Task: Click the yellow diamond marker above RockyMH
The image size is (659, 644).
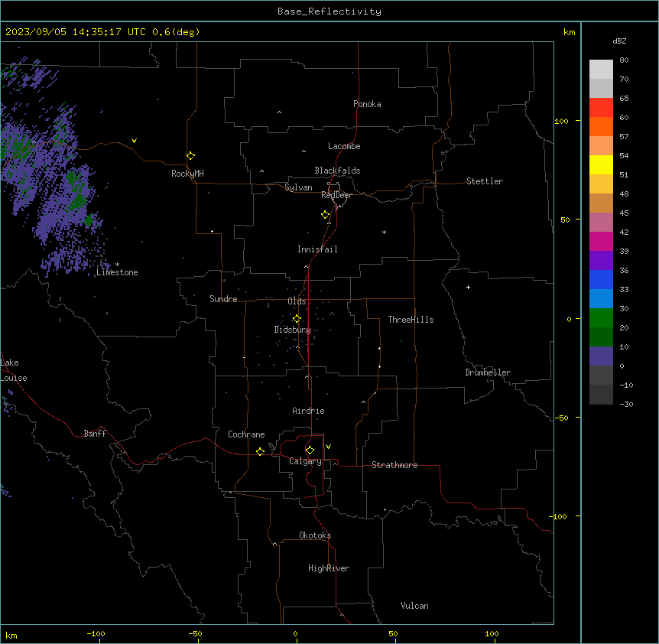Action: pyautogui.click(x=190, y=156)
